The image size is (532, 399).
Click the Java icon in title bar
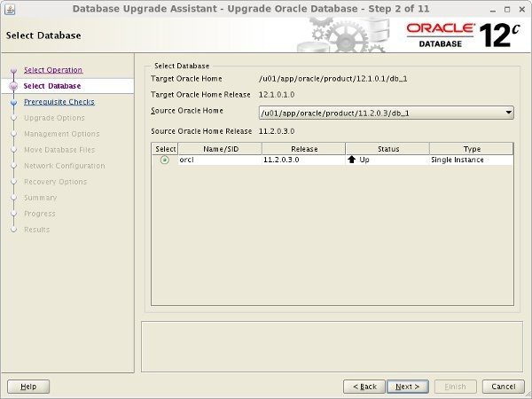tap(10, 10)
